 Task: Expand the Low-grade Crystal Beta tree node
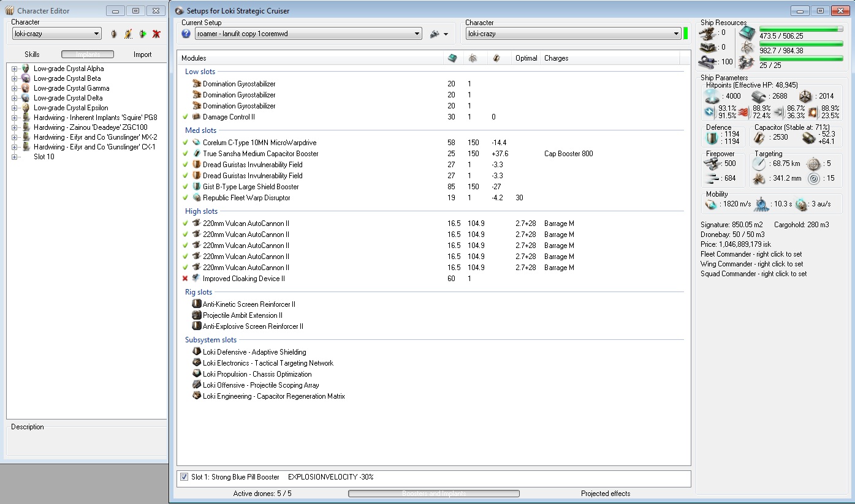pos(14,78)
